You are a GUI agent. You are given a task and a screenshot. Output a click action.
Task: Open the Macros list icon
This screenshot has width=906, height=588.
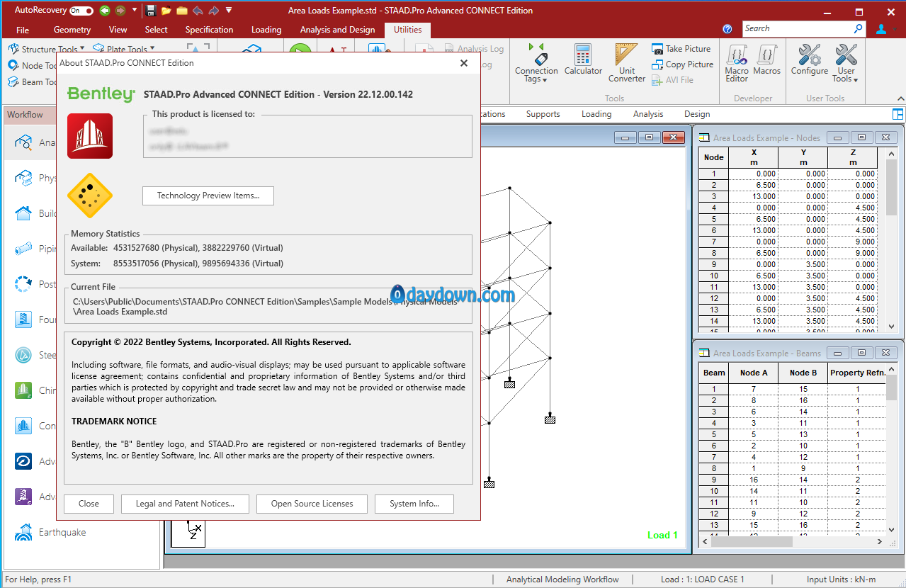click(x=766, y=60)
